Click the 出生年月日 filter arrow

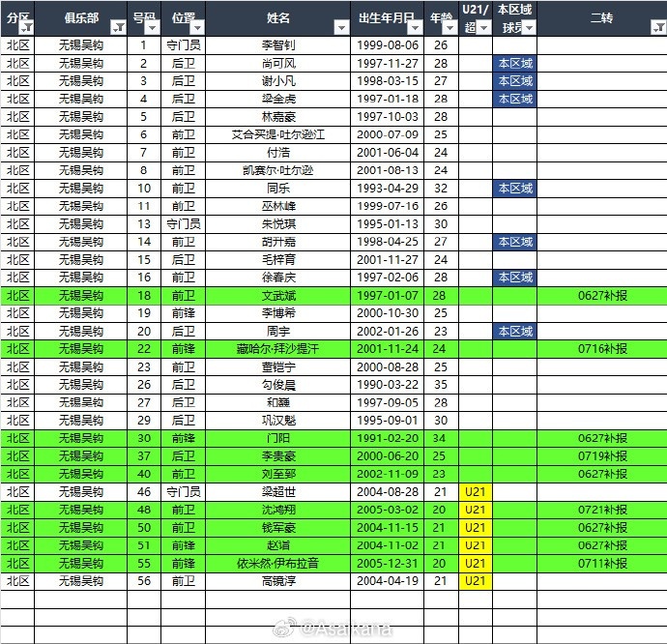(416, 28)
